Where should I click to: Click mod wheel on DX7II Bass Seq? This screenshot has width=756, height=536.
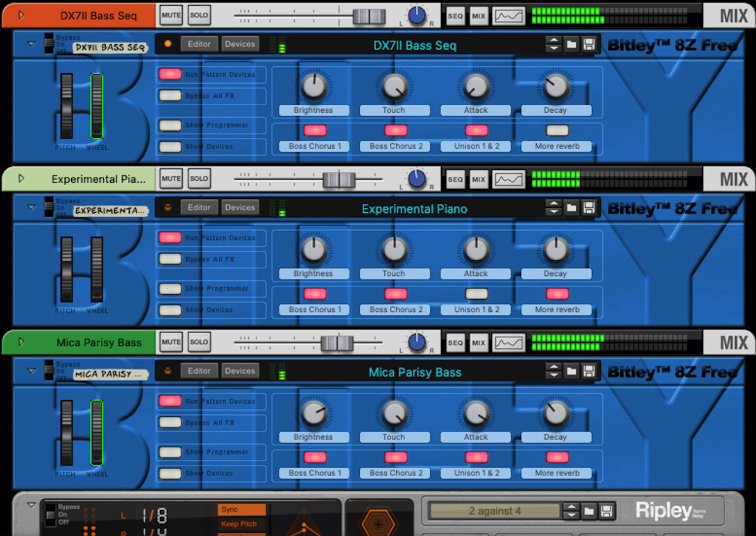point(96,106)
